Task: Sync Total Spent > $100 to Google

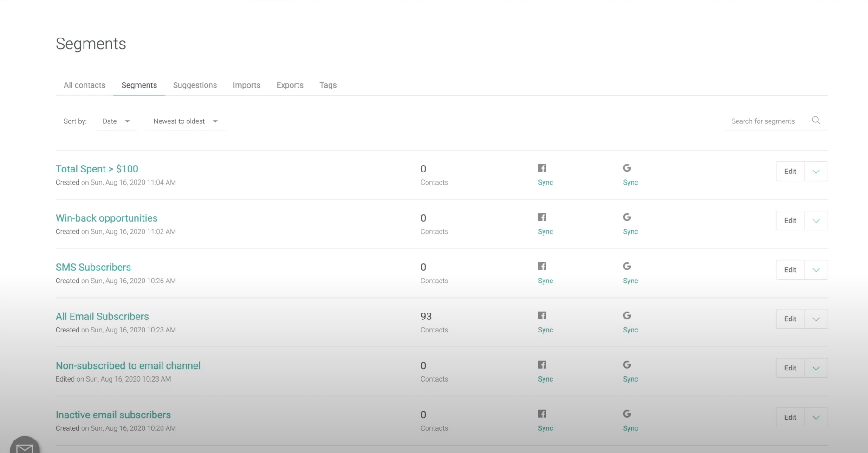Action: (x=630, y=182)
